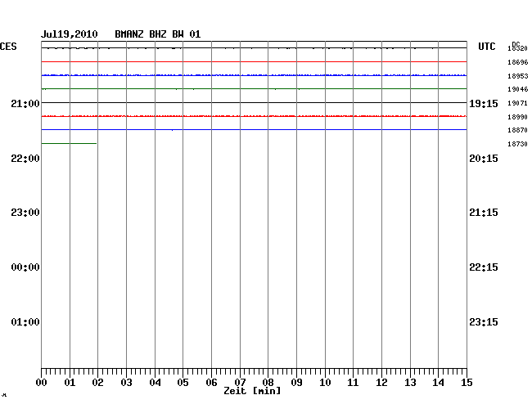
Task: Click the red trace beside DC value 18696
Action: click(254, 62)
